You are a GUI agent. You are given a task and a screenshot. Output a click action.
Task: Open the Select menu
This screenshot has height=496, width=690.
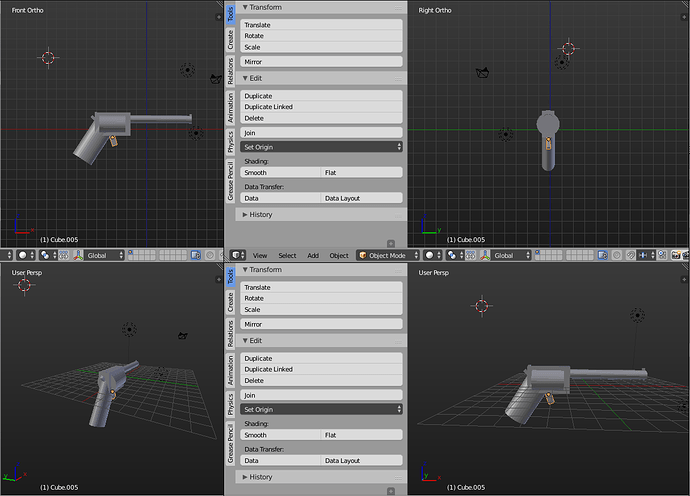(x=287, y=255)
